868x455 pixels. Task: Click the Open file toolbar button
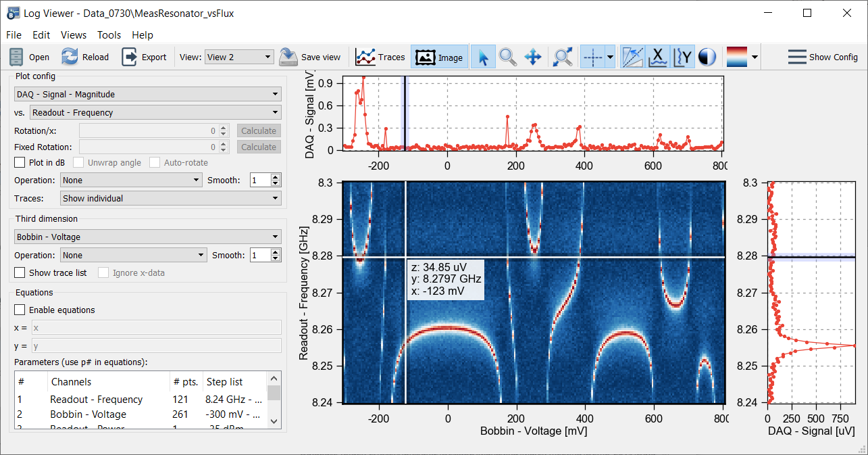click(x=29, y=57)
